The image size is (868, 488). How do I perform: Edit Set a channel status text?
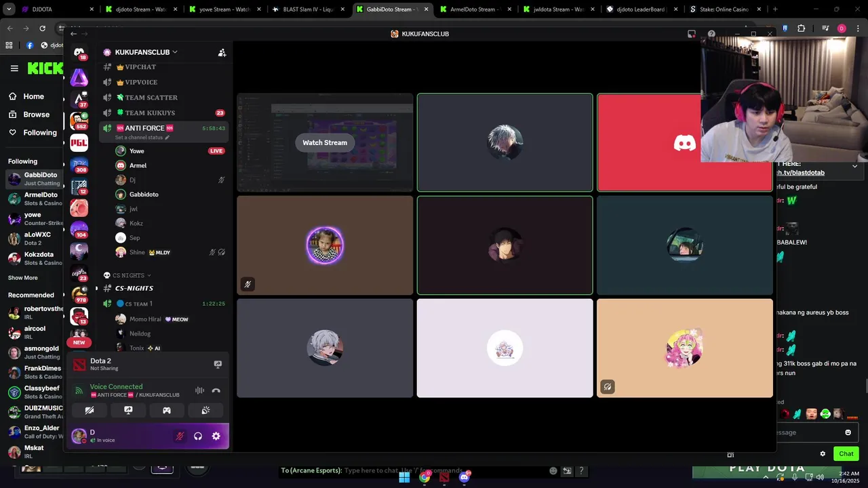pos(142,138)
